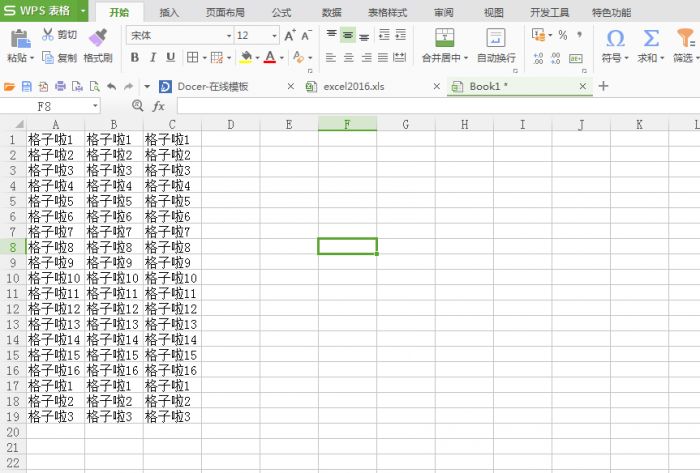The height and width of the screenshot is (473, 700).
Task: Align text left
Action: [331, 58]
